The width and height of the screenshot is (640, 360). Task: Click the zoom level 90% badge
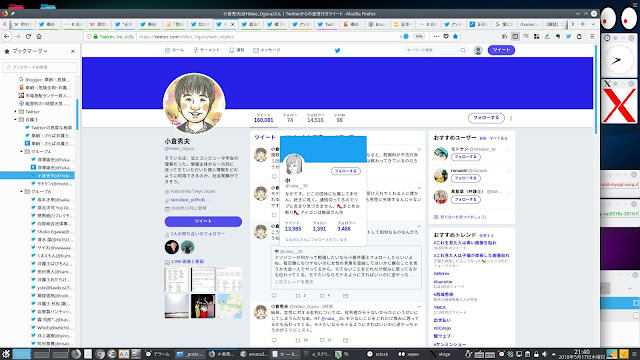click(x=419, y=36)
